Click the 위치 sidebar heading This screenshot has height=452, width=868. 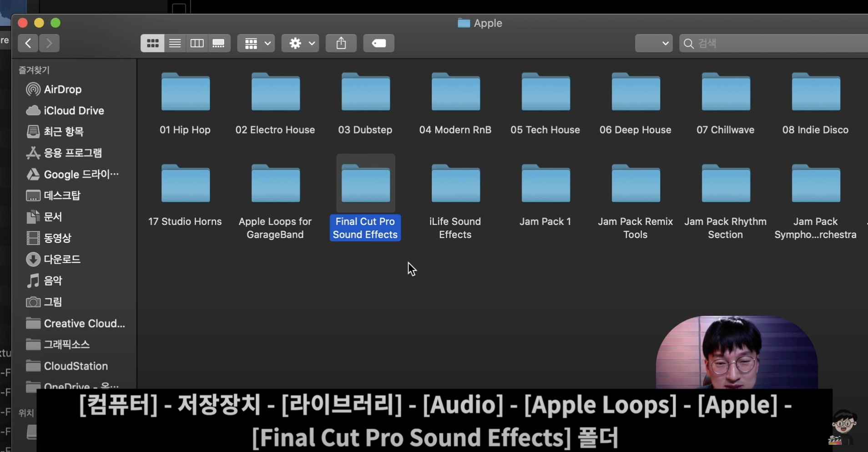coord(26,413)
